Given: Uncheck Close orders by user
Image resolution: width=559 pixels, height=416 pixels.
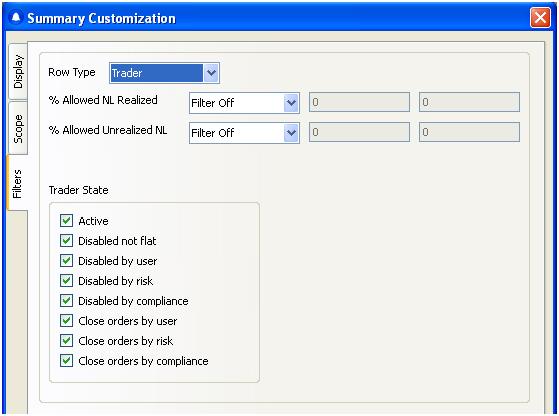Looking at the screenshot, I should (x=66, y=320).
